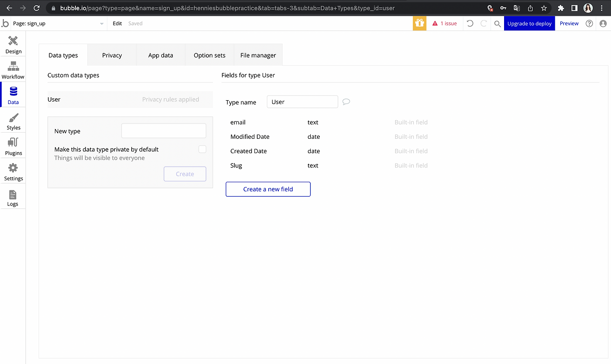Click the Type name input field
The width and height of the screenshot is (611, 364).
click(303, 102)
